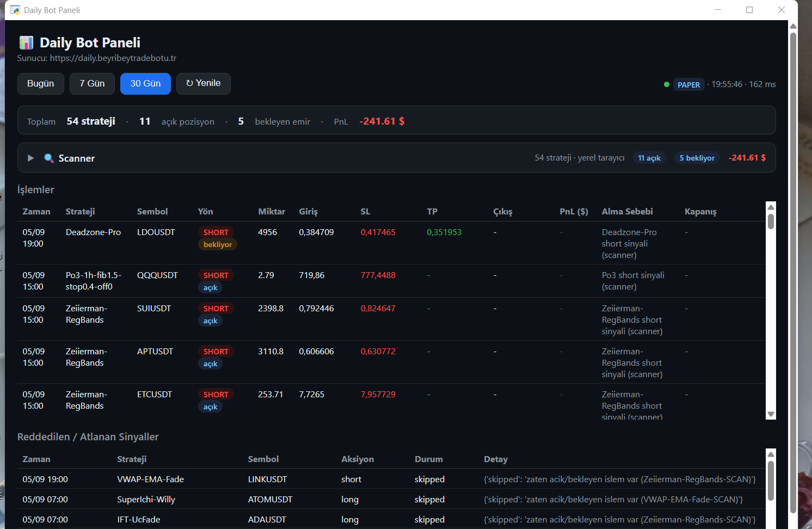Screen dimensions: 812x529
Task: Click the PnL ($) column header
Action: (574, 211)
